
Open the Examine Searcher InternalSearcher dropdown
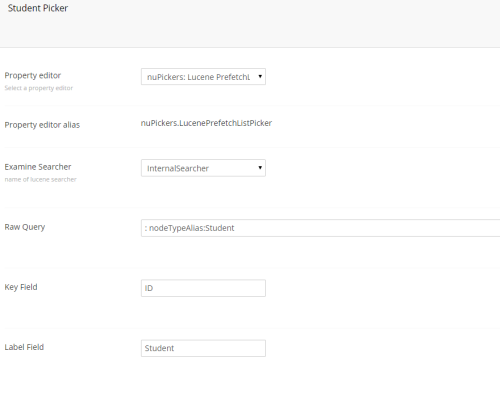click(203, 168)
